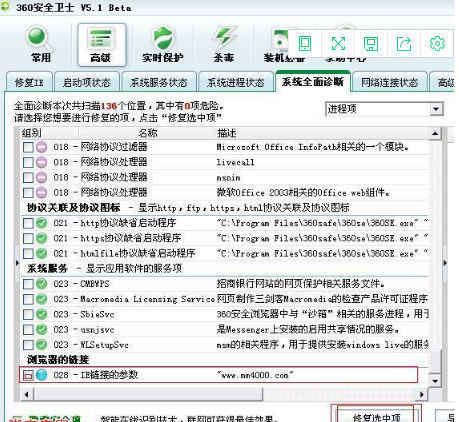Click the green check icon for Macromedia Licensing Service
Screen dimensions: 459x422
tap(42, 299)
